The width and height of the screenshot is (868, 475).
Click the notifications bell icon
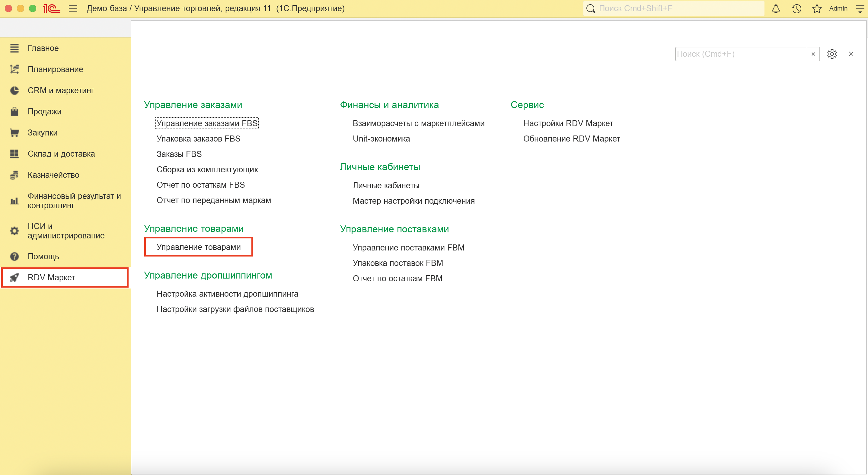(x=776, y=9)
